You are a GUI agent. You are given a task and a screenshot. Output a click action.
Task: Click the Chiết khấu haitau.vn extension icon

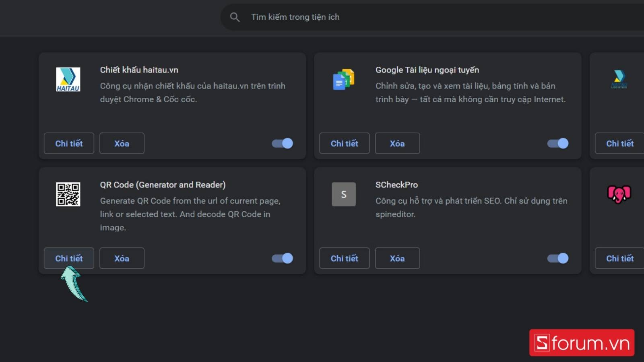point(68,79)
